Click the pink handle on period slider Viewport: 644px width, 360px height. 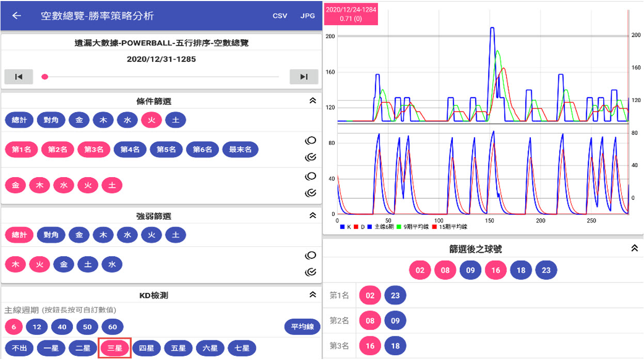[45, 77]
